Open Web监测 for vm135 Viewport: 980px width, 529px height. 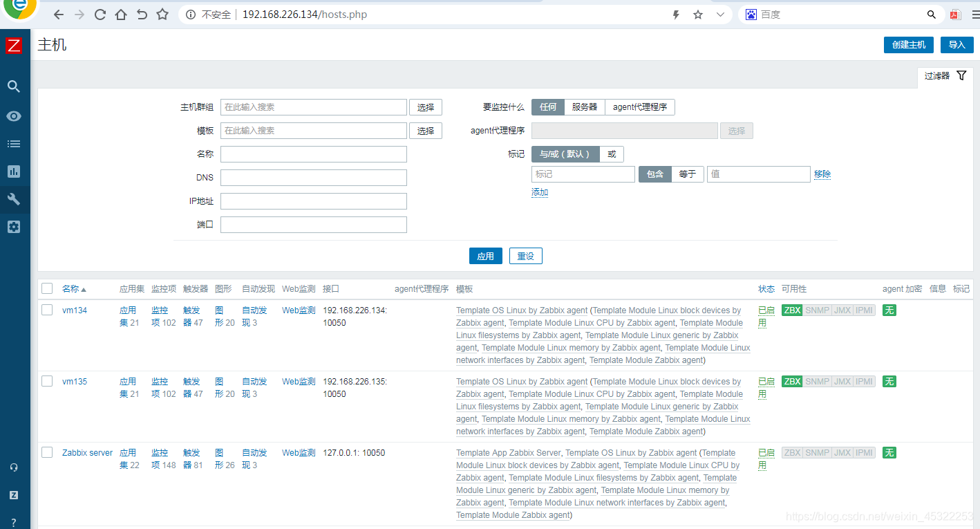299,382
